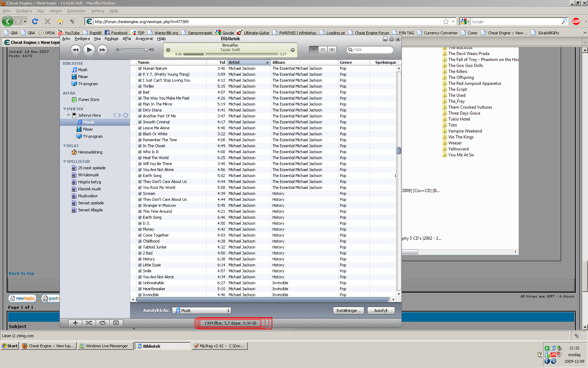
Task: Open Firefox history dropdown arrow
Action: (x=25, y=21)
